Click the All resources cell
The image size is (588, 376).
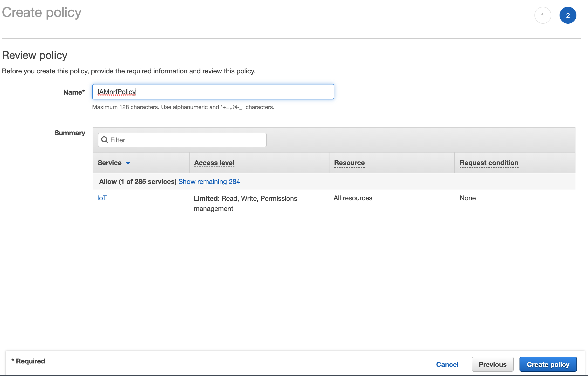tap(353, 198)
